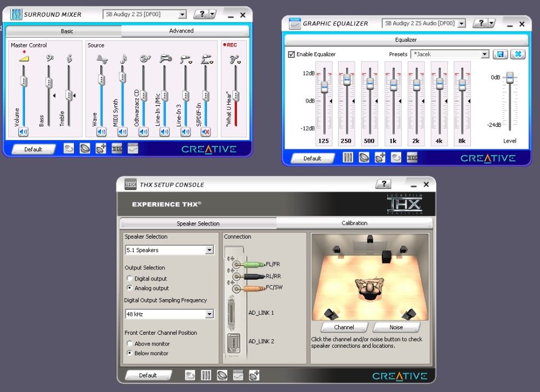Open Surround Mixer device dropdown SB Audigy 2 ZS
This screenshot has height=392, width=540.
pos(182,14)
